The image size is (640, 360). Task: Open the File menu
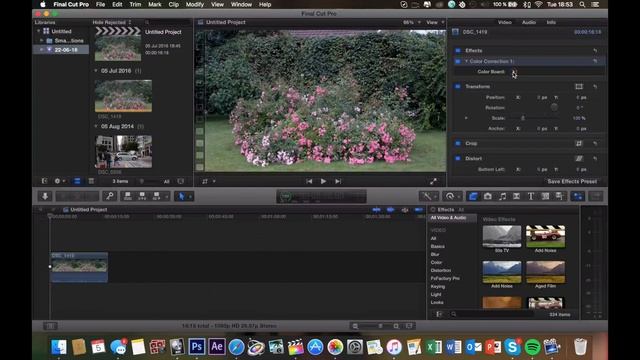pyautogui.click(x=100, y=4)
